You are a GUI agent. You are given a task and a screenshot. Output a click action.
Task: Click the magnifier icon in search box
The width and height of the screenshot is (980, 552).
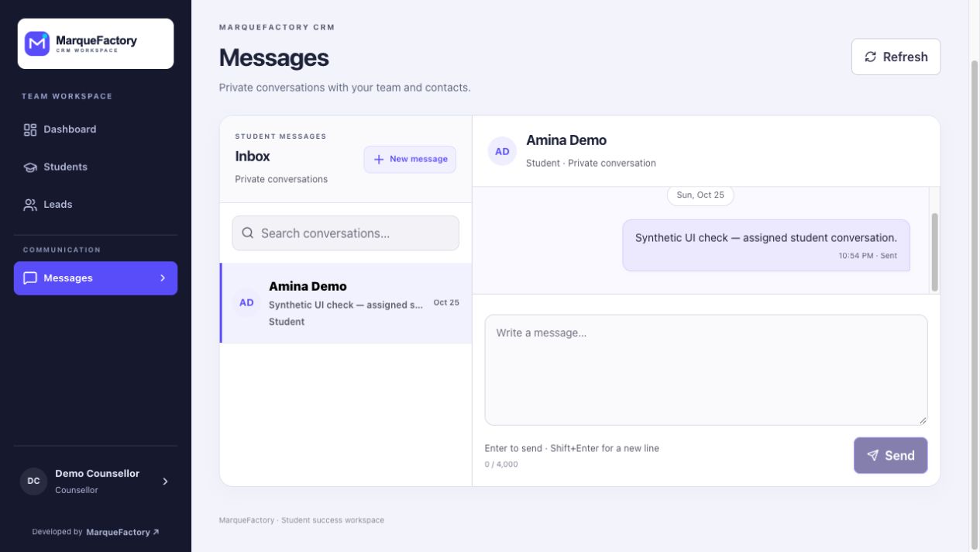pos(248,233)
